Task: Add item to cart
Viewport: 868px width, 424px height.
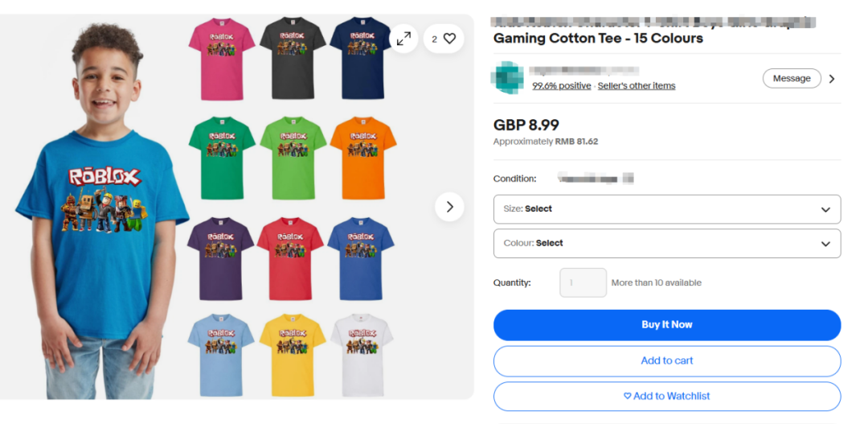Action: 667,360
